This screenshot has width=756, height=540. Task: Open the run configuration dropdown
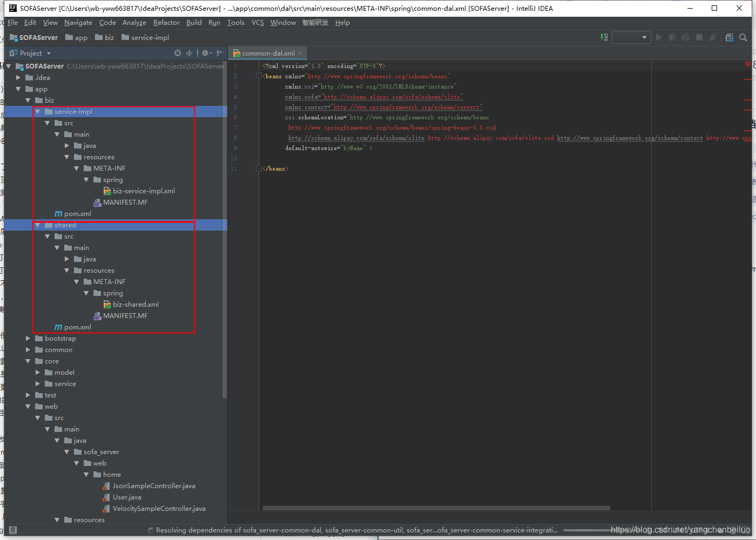coord(631,37)
